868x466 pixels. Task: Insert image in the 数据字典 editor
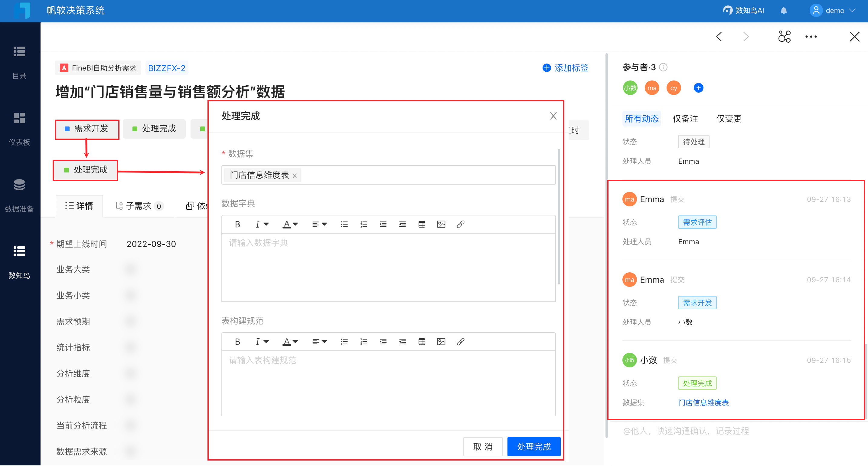coord(441,224)
